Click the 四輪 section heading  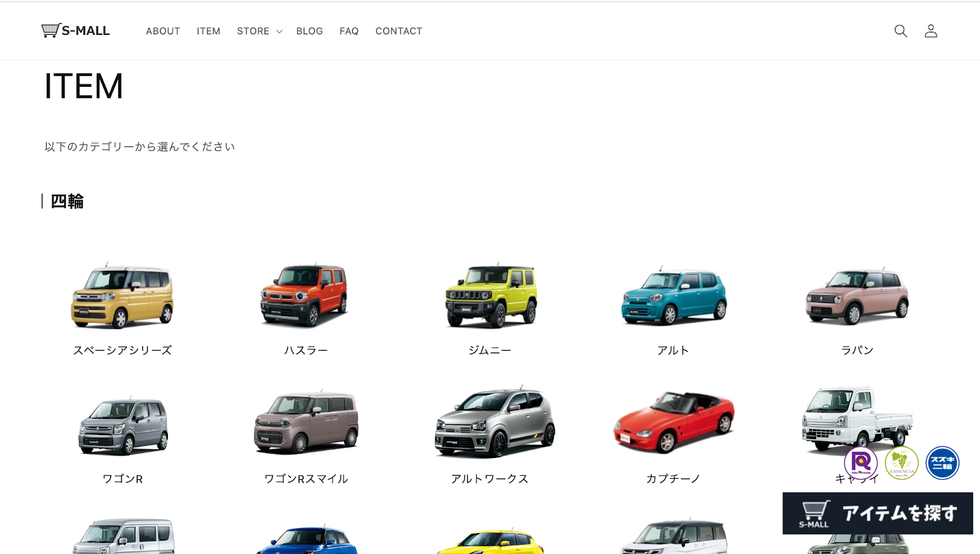[x=67, y=201]
